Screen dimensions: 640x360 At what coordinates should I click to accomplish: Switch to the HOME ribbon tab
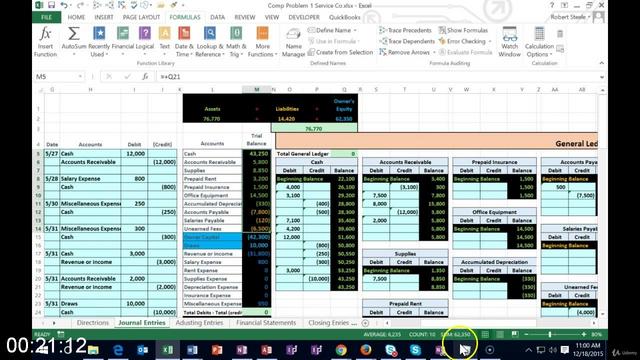click(76, 17)
